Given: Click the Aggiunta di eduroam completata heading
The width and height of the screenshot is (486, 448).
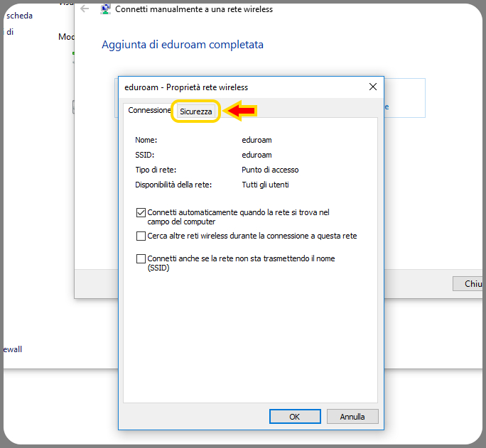Looking at the screenshot, I should tap(183, 45).
